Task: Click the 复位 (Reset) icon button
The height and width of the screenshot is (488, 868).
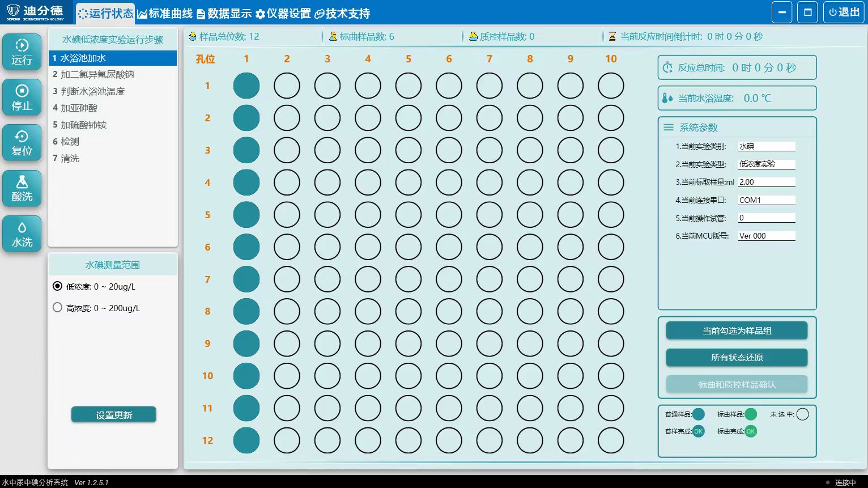Action: [x=22, y=143]
